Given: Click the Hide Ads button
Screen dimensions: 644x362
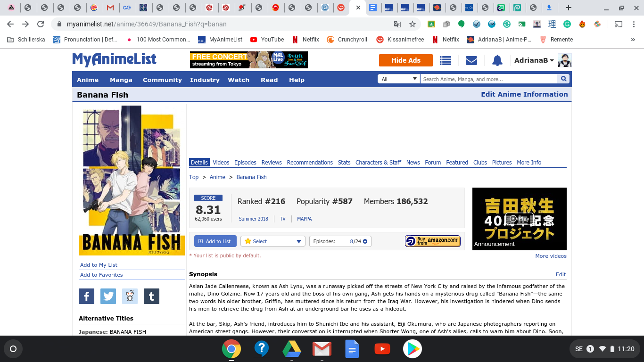Looking at the screenshot, I should coord(405,60).
